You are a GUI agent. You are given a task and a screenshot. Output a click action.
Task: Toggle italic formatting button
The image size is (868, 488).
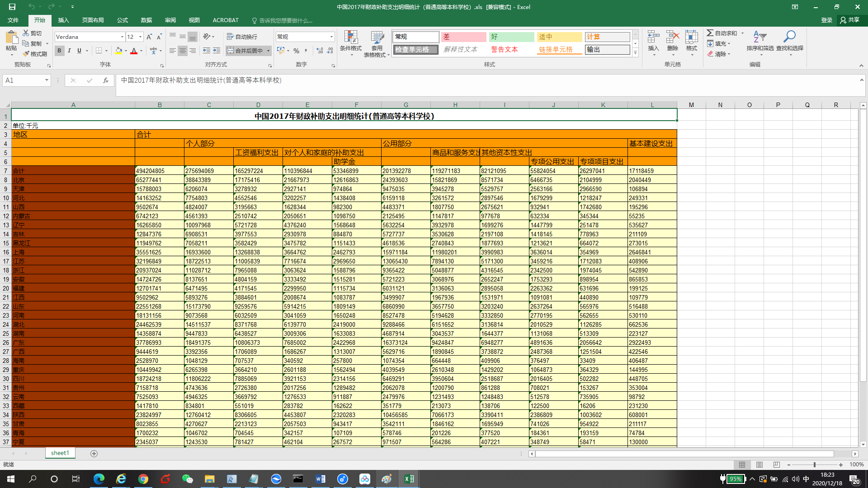tap(69, 51)
